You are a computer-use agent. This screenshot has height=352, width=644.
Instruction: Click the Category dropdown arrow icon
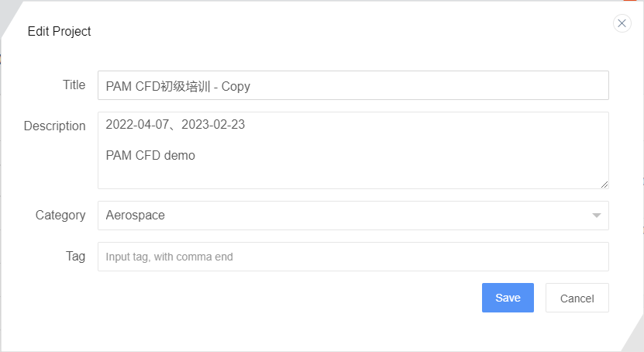tap(597, 216)
